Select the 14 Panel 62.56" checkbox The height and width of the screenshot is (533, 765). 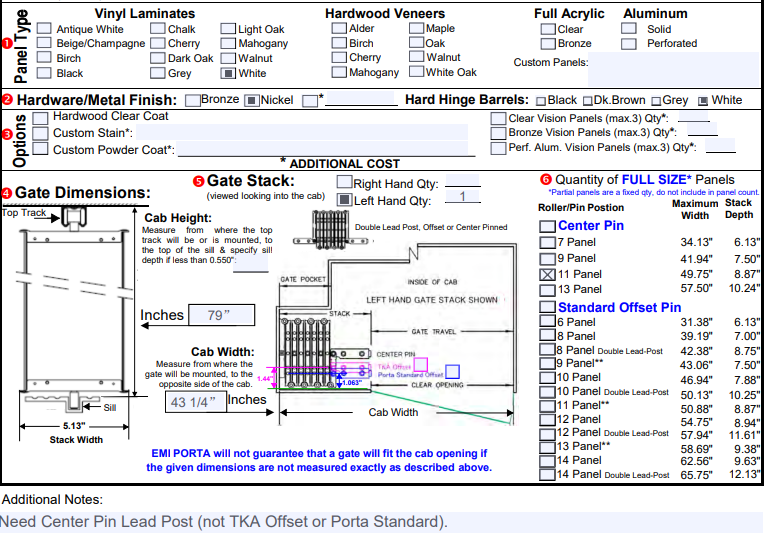[547, 461]
